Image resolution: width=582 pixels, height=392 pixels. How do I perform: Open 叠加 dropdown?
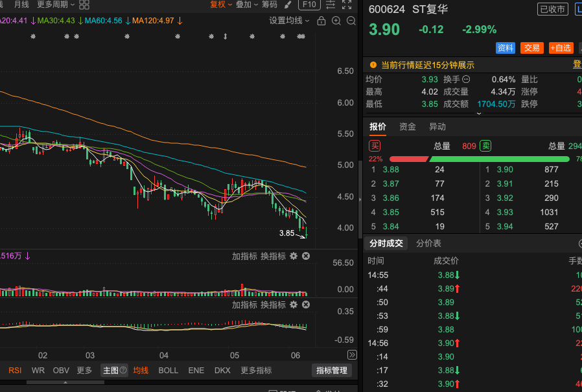(x=247, y=5)
